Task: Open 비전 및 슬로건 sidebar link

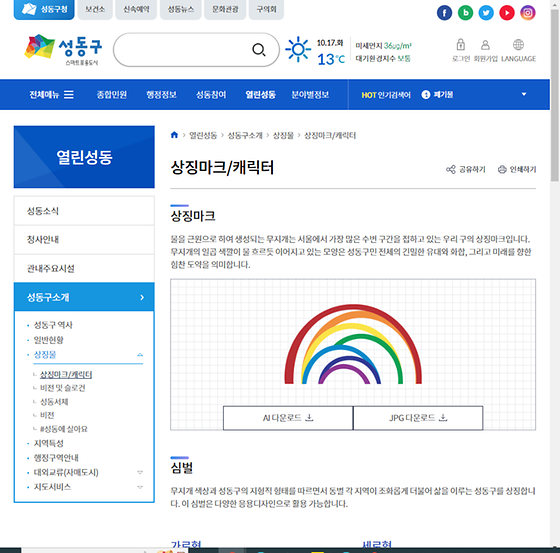Action: pyautogui.click(x=62, y=388)
